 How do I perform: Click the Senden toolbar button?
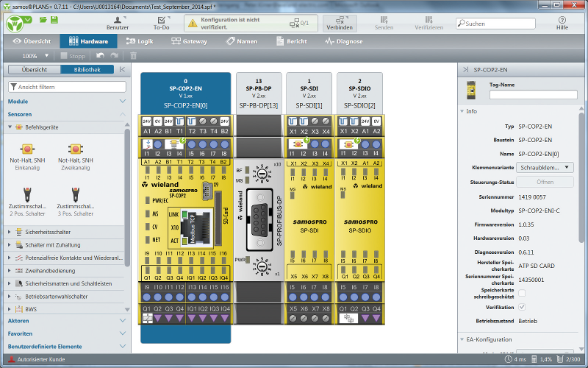point(384,24)
